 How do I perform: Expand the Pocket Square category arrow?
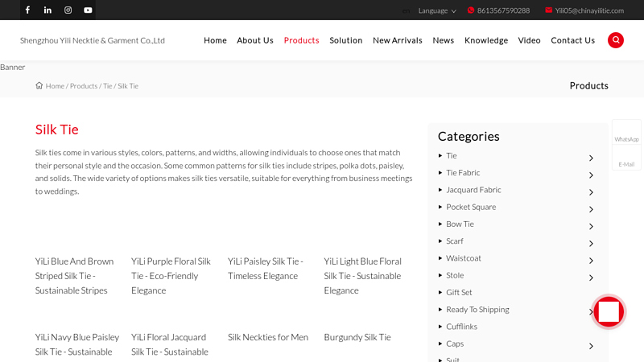(x=591, y=210)
